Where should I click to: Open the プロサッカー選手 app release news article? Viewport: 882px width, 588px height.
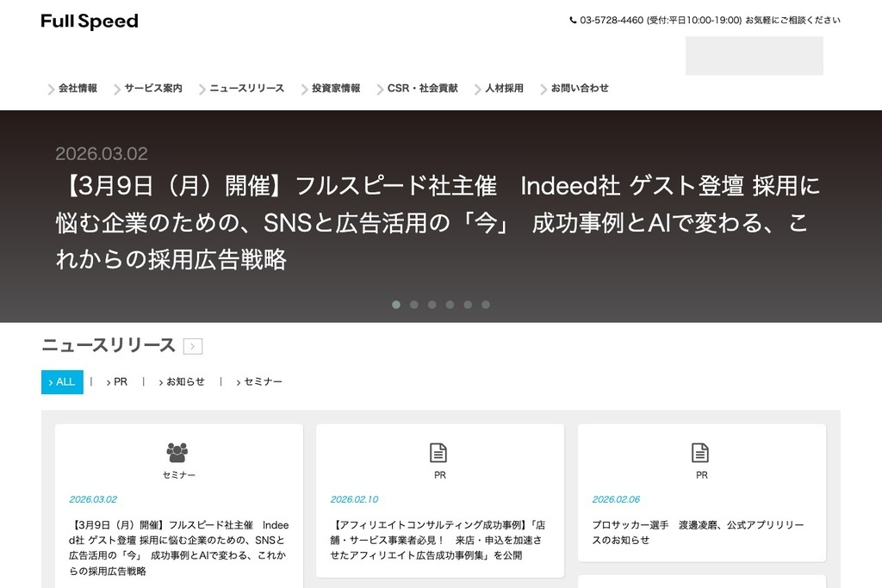pos(700,532)
